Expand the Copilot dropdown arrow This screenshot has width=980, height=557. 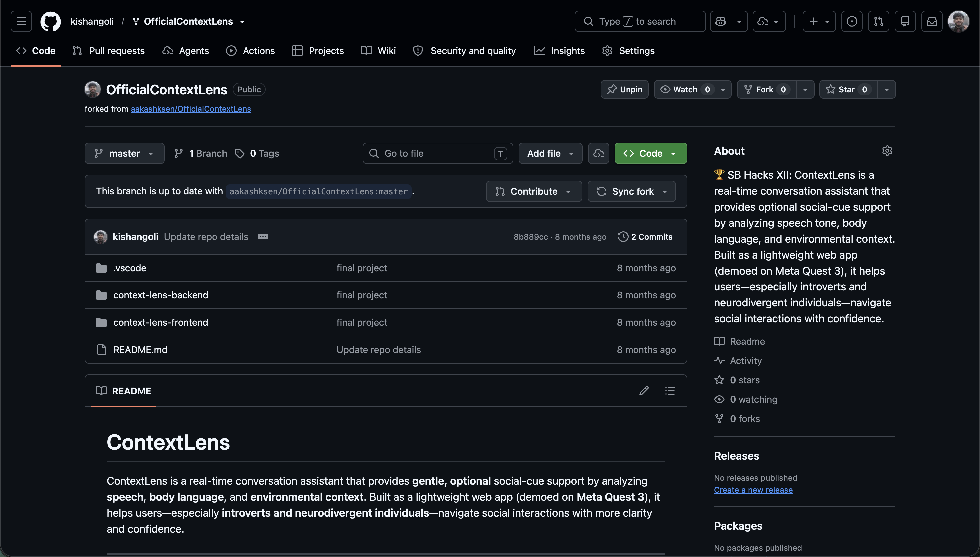tap(739, 21)
